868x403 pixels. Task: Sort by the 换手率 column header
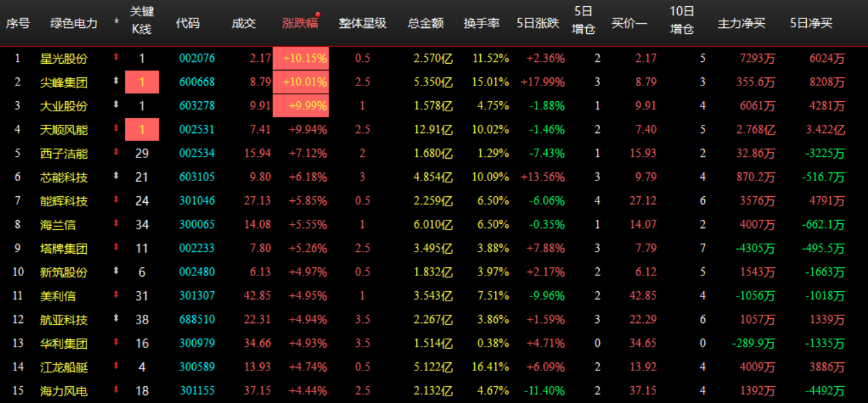coord(482,23)
